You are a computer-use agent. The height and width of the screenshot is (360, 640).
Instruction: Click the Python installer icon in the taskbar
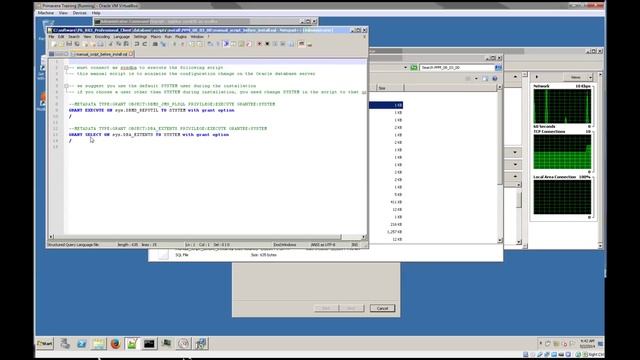pyautogui.click(x=201, y=344)
